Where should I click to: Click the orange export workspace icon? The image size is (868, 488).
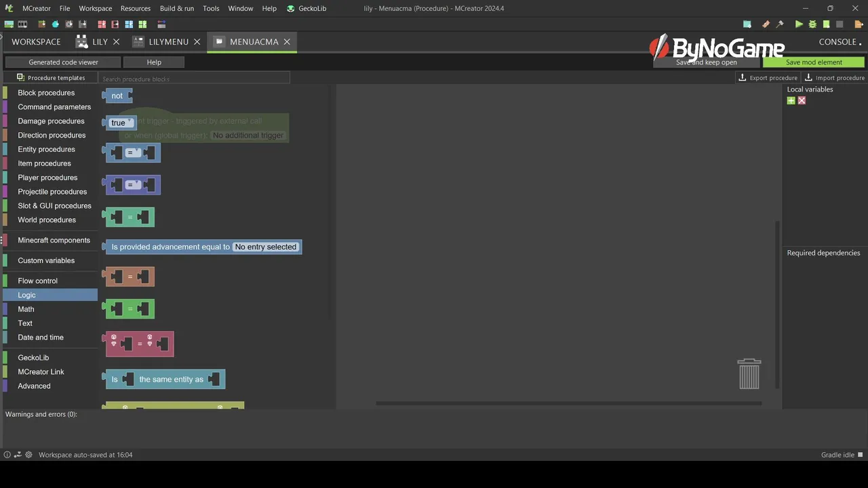(859, 24)
